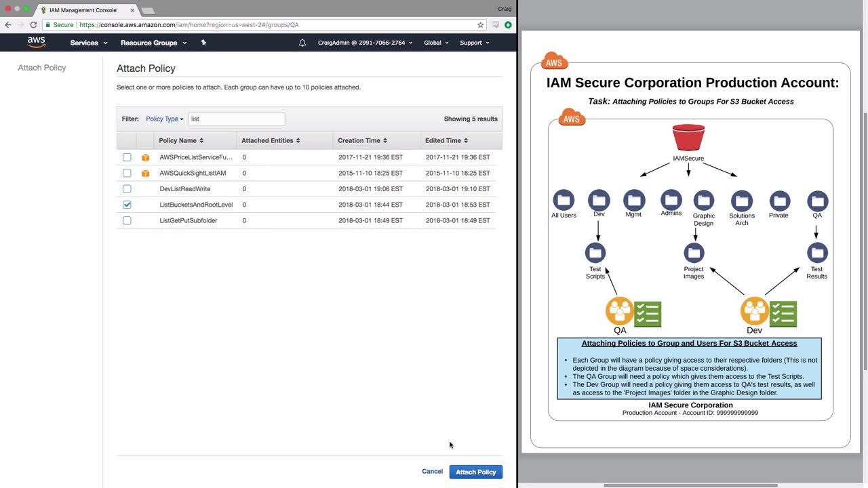Click the AWS logo in the console header
The height and width of the screenshot is (488, 868).
pyautogui.click(x=37, y=42)
